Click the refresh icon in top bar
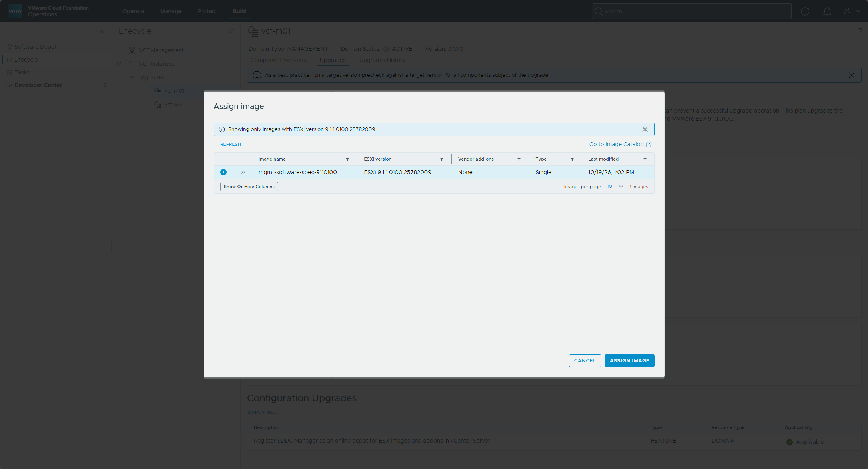 pos(805,11)
